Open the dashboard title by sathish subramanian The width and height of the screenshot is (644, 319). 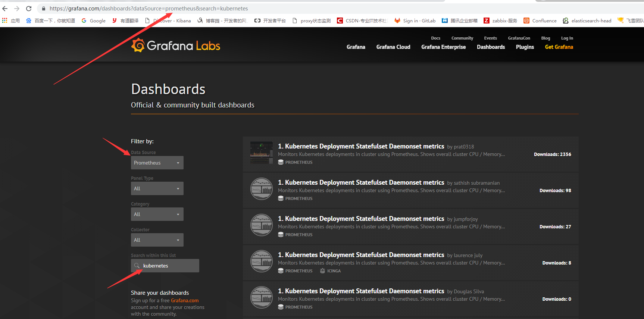click(361, 182)
